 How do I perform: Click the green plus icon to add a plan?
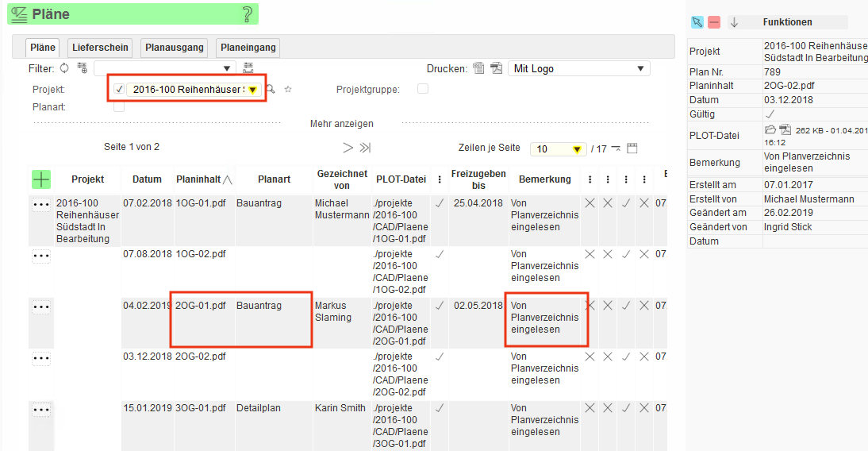tap(41, 179)
